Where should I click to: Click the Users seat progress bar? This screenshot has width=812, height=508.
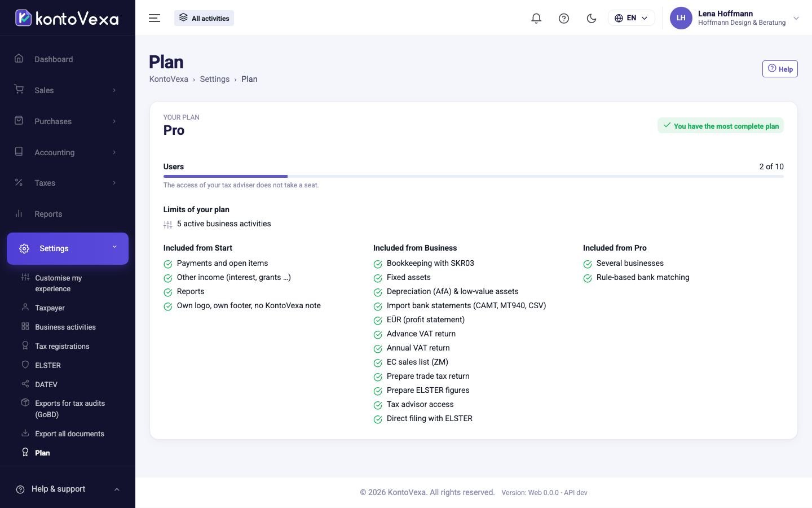[x=473, y=176]
